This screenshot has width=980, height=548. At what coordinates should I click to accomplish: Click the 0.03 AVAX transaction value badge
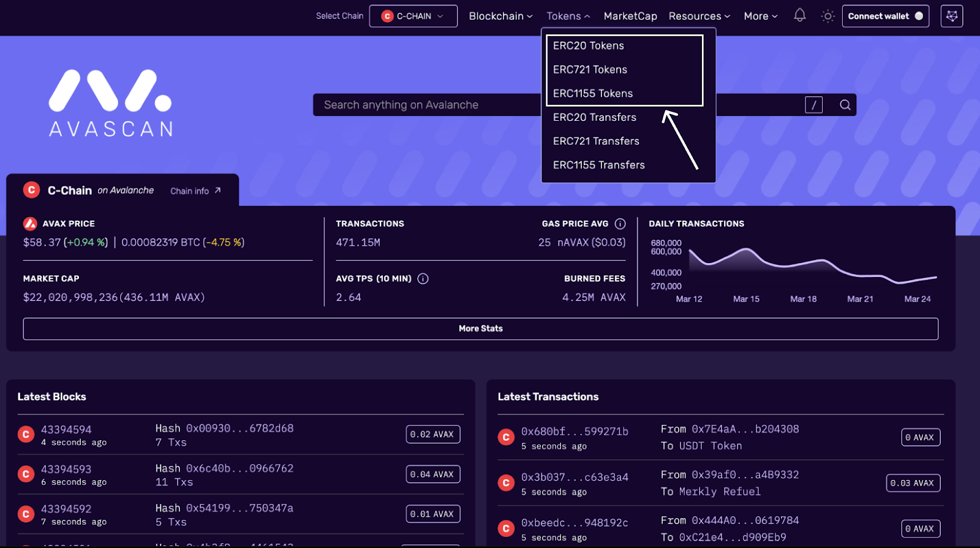(913, 483)
